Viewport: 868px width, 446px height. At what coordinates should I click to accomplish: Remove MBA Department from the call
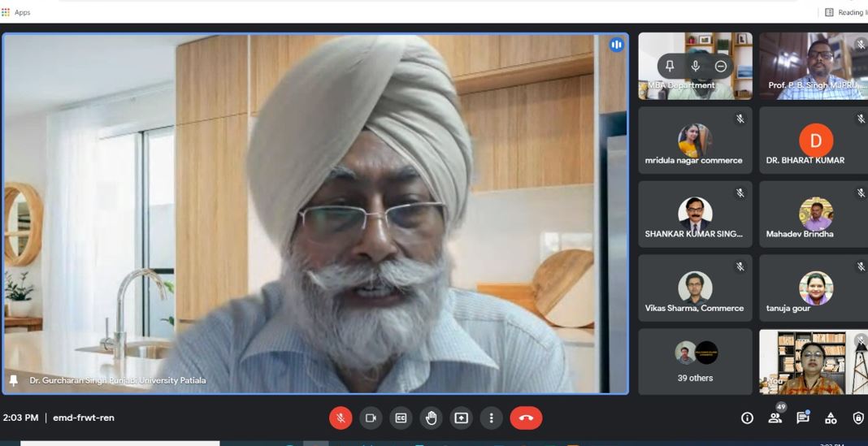coord(721,66)
